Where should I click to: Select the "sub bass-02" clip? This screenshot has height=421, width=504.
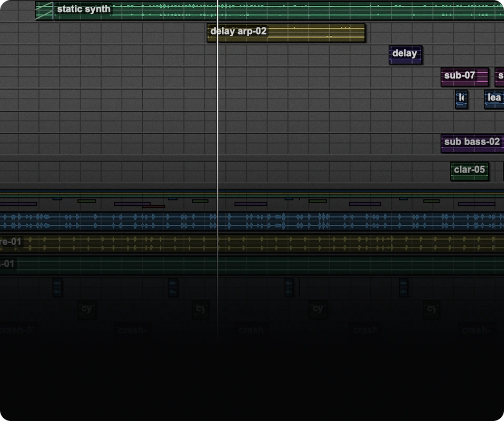coord(472,143)
